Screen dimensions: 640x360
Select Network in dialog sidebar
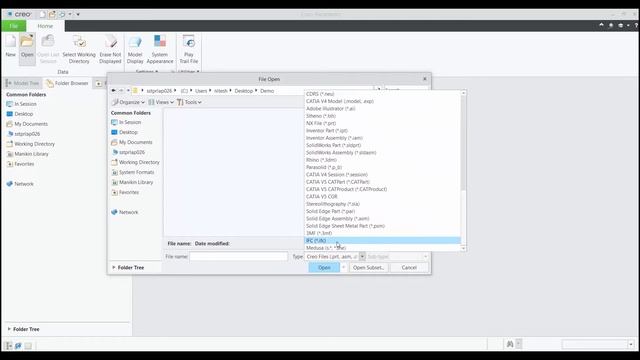click(x=128, y=212)
